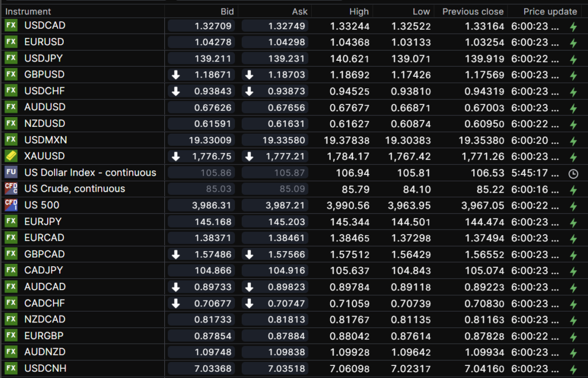This screenshot has height=378, width=588.
Task: Select the EURJPY instrument name
Action: (x=44, y=221)
